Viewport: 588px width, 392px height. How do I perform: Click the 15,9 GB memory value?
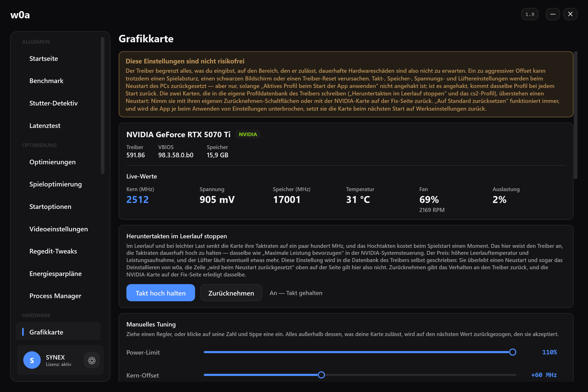click(217, 155)
